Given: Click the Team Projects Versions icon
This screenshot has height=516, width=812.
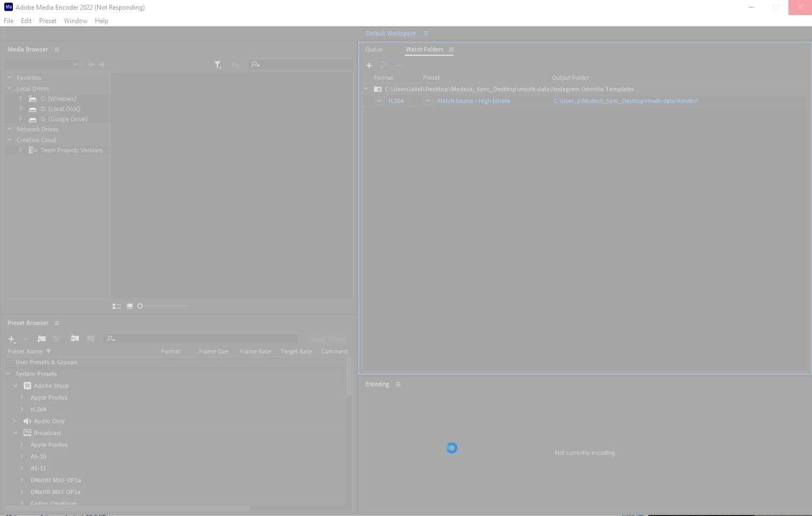Looking at the screenshot, I should (33, 150).
